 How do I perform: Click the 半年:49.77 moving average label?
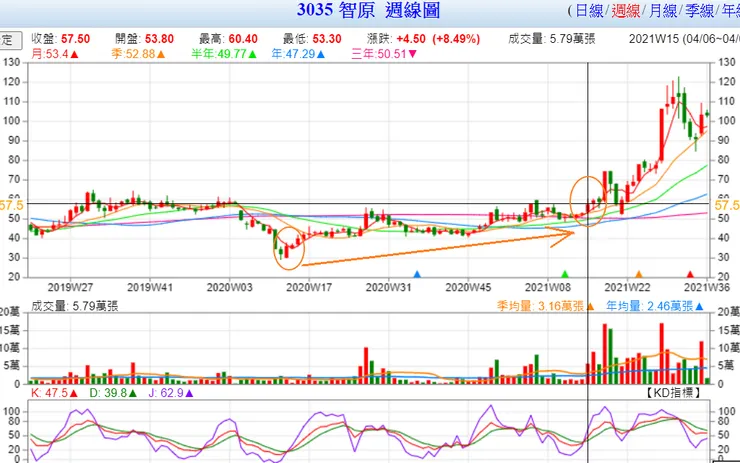click(x=224, y=54)
